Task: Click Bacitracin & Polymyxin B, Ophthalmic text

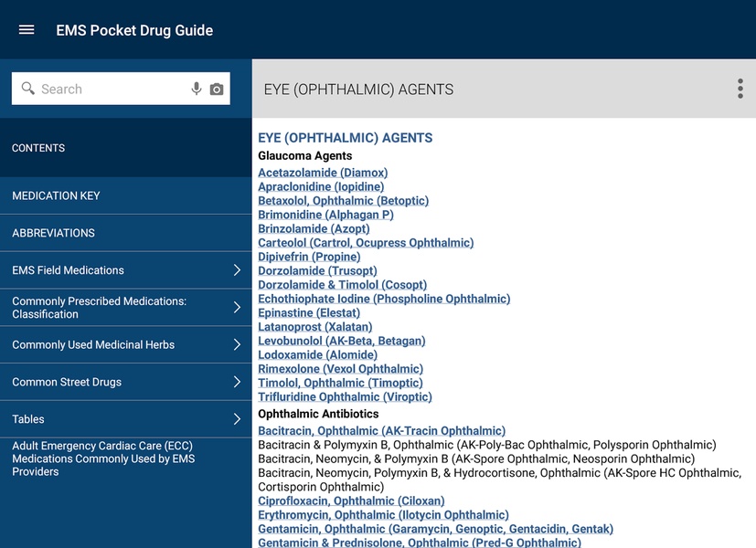Action: [487, 445]
